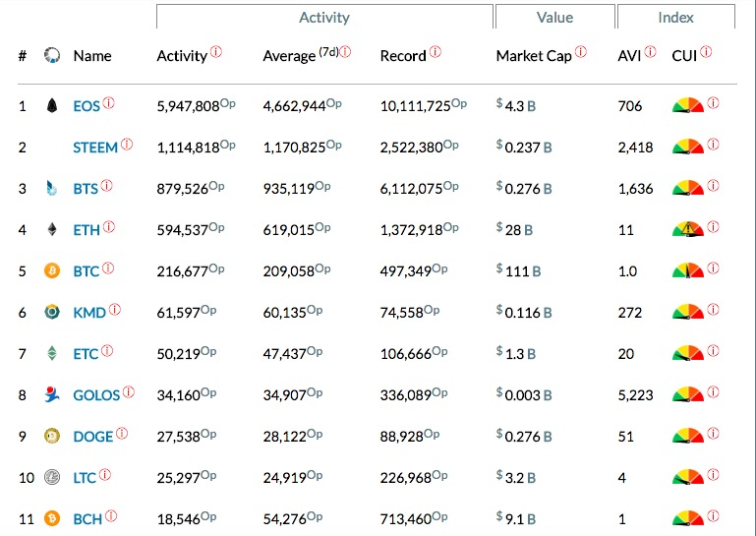Viewport: 756px width, 536px height.
Task: Click info icon beside EOS name
Action: 108,102
